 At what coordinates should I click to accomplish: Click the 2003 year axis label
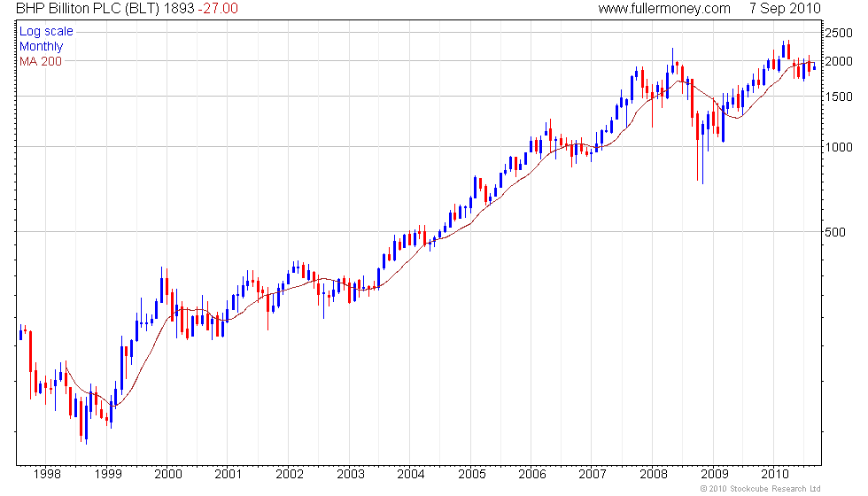351,474
